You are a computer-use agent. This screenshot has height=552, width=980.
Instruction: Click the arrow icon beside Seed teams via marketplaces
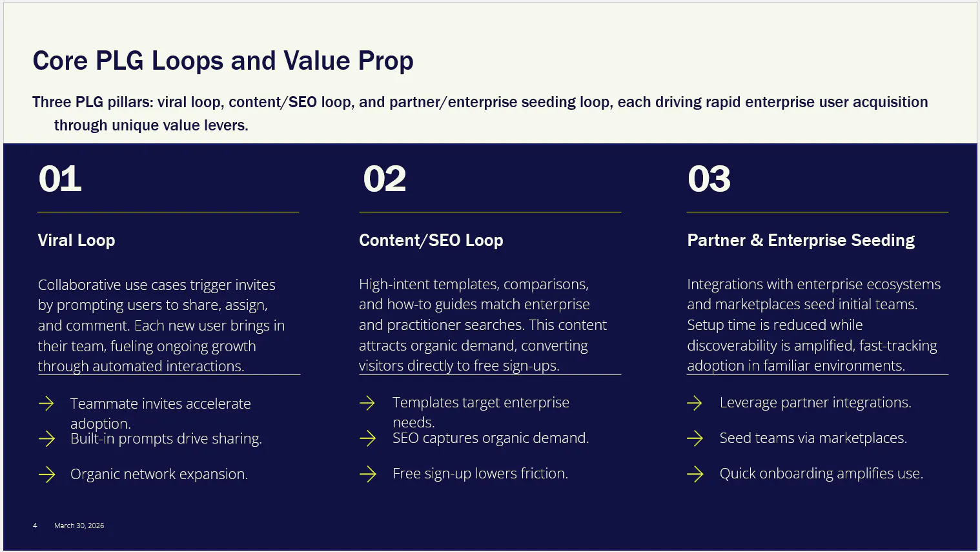tap(695, 438)
